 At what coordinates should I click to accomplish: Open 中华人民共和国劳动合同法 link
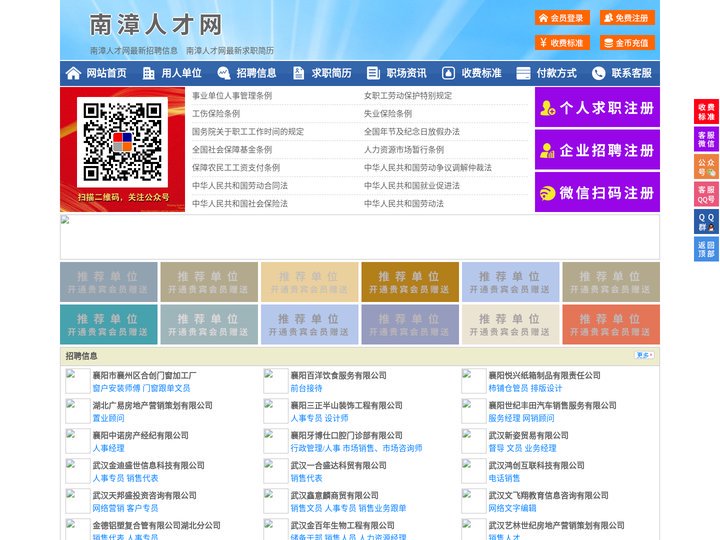click(240, 186)
